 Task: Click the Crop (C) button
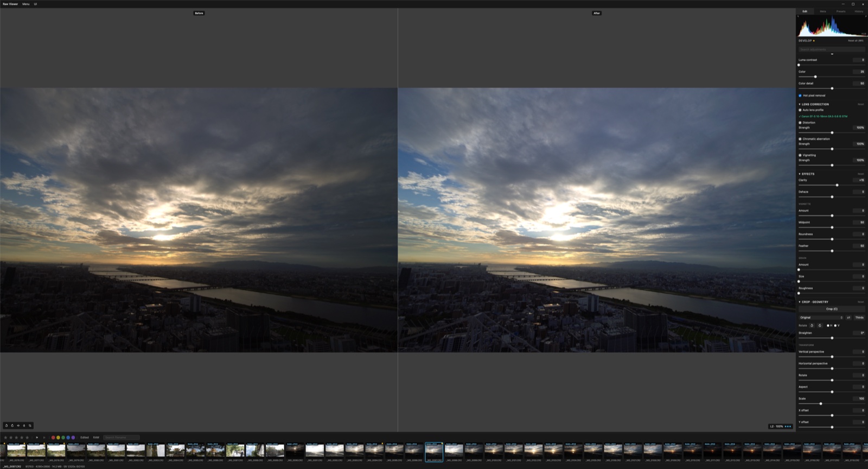point(832,309)
